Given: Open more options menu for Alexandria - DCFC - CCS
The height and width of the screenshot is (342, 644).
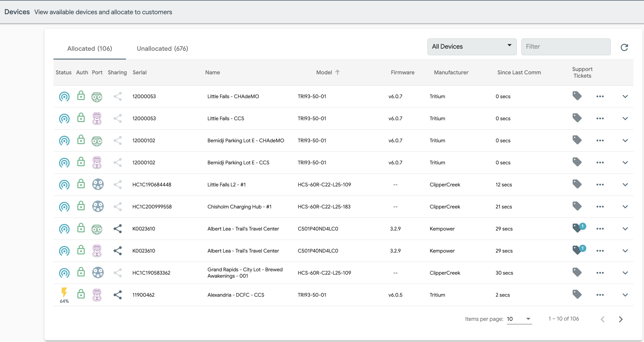Looking at the screenshot, I should pyautogui.click(x=600, y=295).
